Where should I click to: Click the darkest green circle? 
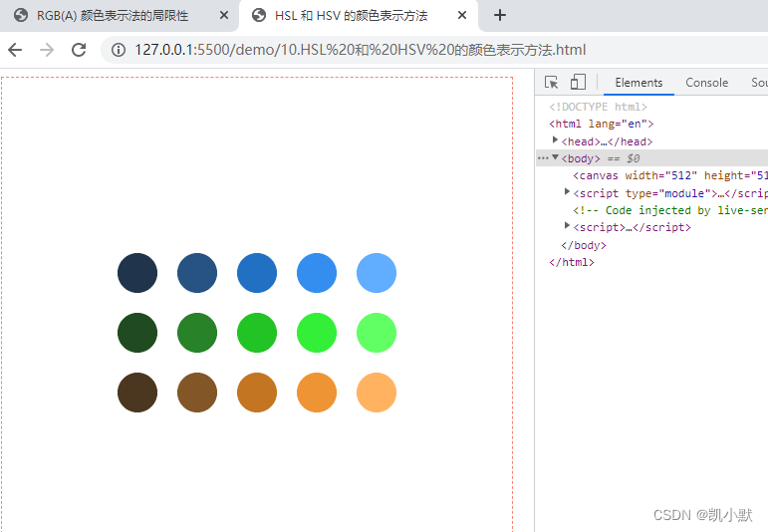[x=137, y=333]
